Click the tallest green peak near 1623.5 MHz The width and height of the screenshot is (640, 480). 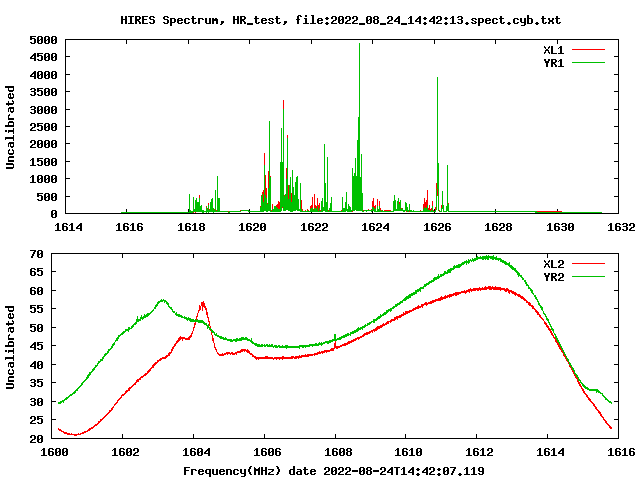point(360,45)
